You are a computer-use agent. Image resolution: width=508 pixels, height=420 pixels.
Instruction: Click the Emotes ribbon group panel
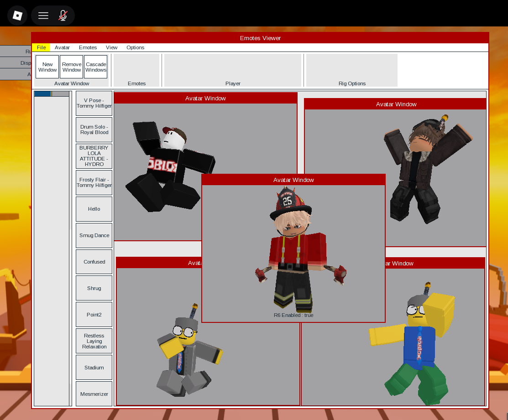pyautogui.click(x=137, y=70)
